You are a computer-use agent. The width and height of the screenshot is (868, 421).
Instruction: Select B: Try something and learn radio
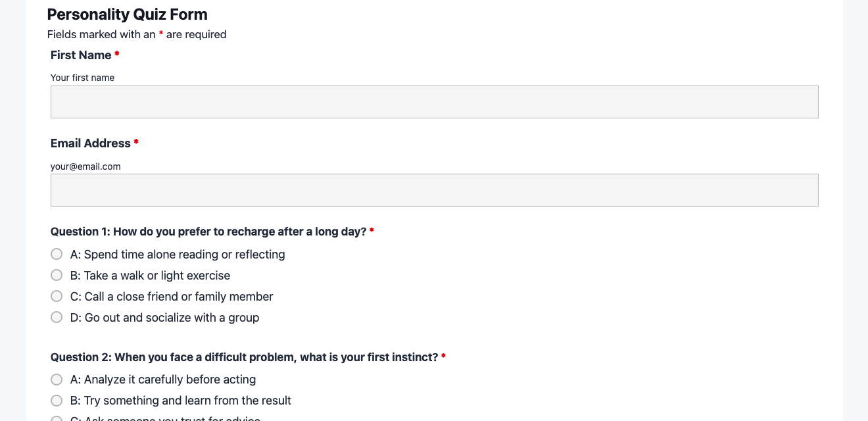coord(57,401)
